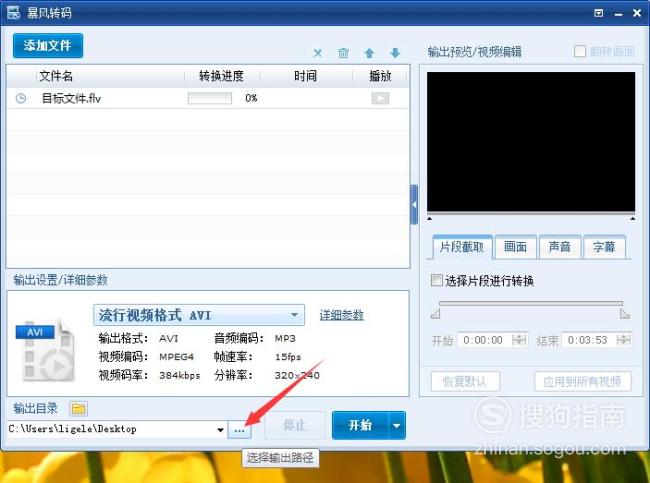Click the 开始 start conversion button
This screenshot has width=650, height=483.
360,425
